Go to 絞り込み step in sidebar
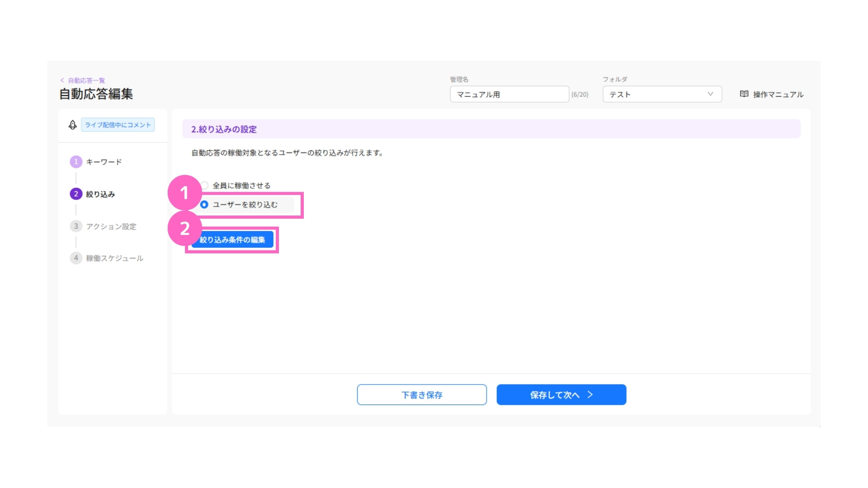Screen dimensions: 868x488 pyautogui.click(x=100, y=194)
